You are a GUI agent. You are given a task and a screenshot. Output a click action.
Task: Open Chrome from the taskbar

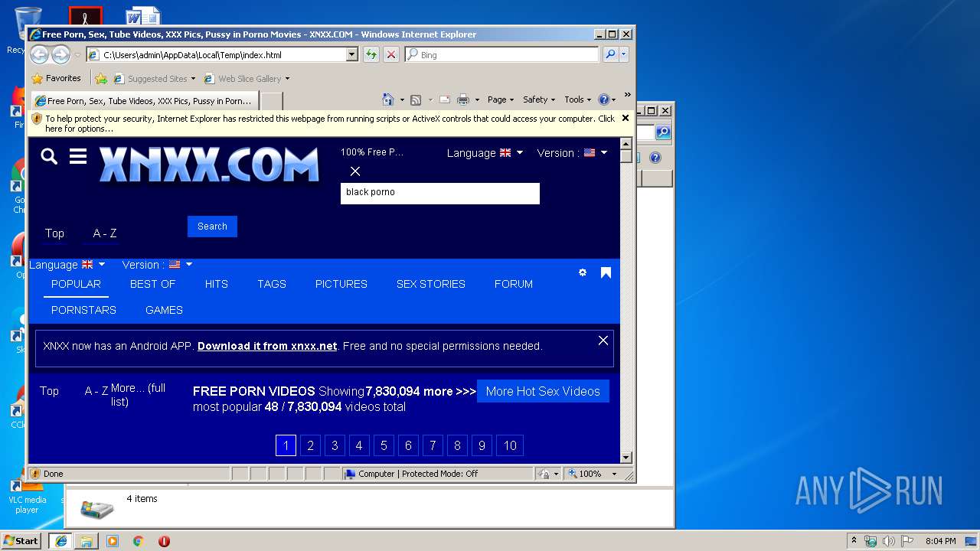point(139,541)
